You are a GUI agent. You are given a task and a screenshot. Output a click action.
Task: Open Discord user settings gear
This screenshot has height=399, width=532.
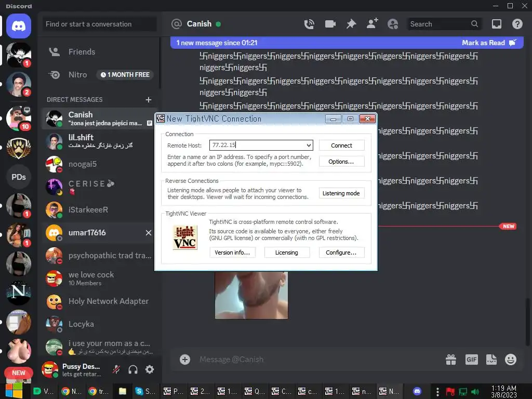pos(150,369)
